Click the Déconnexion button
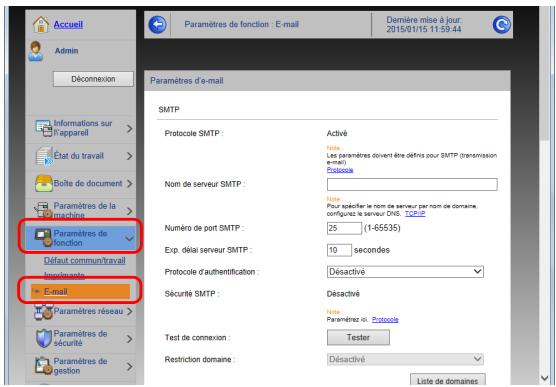Screen dimensions: 556x387 [93, 79]
